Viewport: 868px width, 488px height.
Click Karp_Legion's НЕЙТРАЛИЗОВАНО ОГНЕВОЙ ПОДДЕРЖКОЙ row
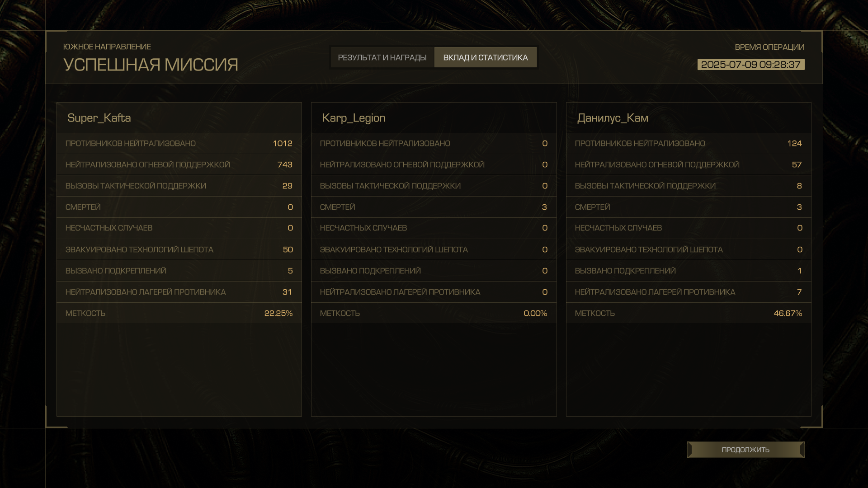click(434, 164)
